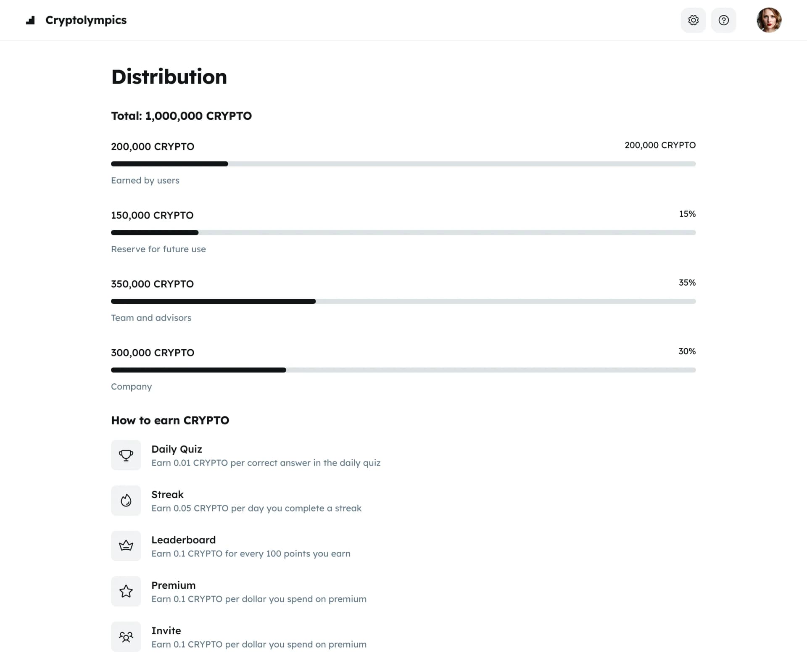Click the Company progress bar
Image resolution: width=807 pixels, height=672 pixels.
403,370
